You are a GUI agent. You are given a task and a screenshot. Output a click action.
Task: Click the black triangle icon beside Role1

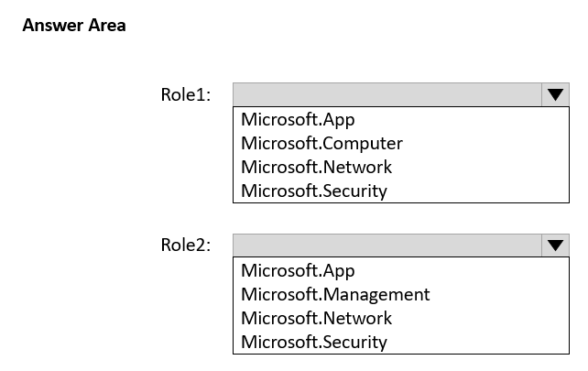555,94
